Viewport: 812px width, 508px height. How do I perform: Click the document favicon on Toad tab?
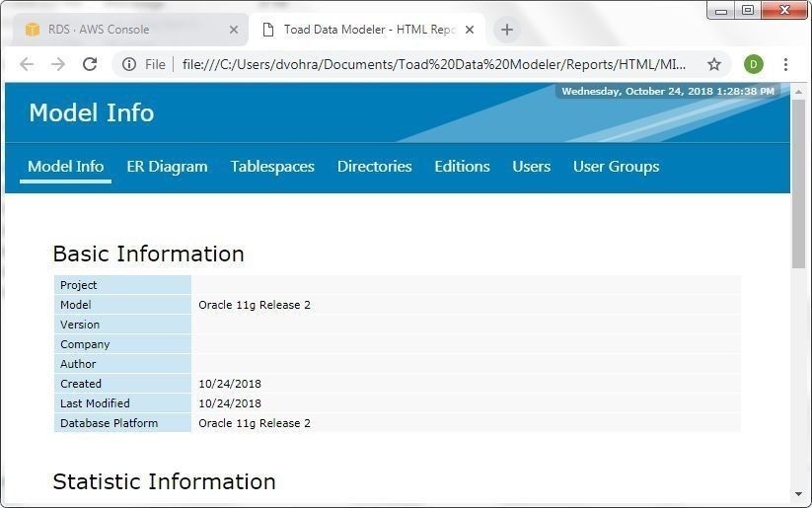point(267,30)
